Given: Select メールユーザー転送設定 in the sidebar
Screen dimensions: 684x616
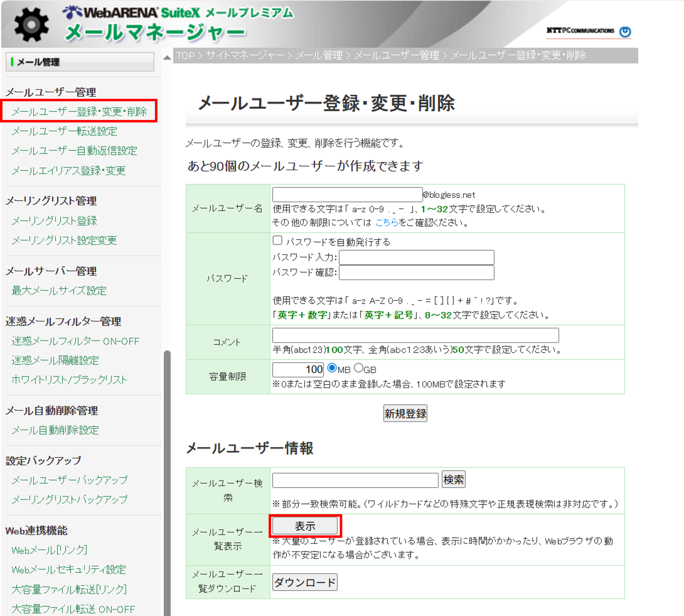Looking at the screenshot, I should coord(64,131).
